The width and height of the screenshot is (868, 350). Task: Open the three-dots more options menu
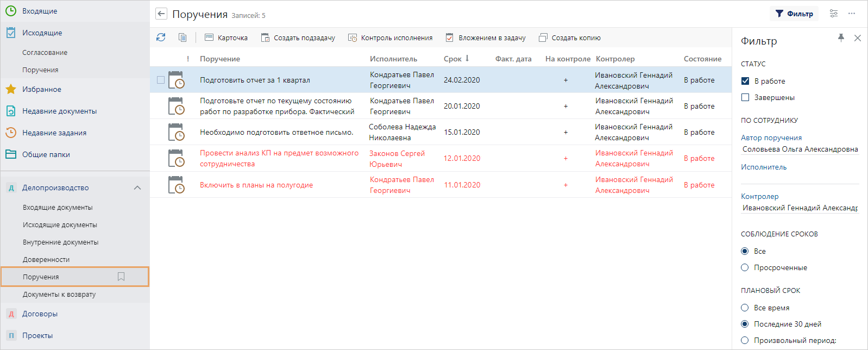pyautogui.click(x=852, y=14)
